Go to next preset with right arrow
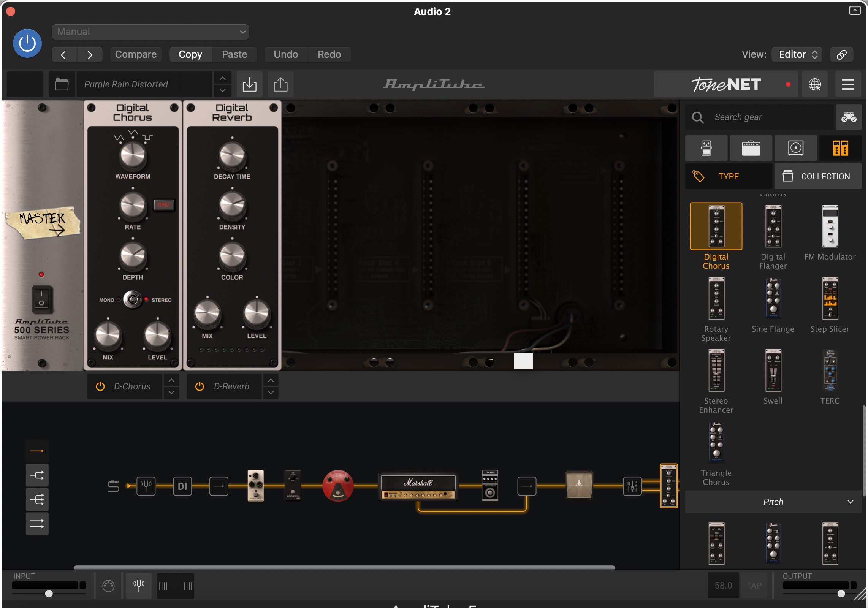This screenshot has height=608, width=868. pos(90,55)
